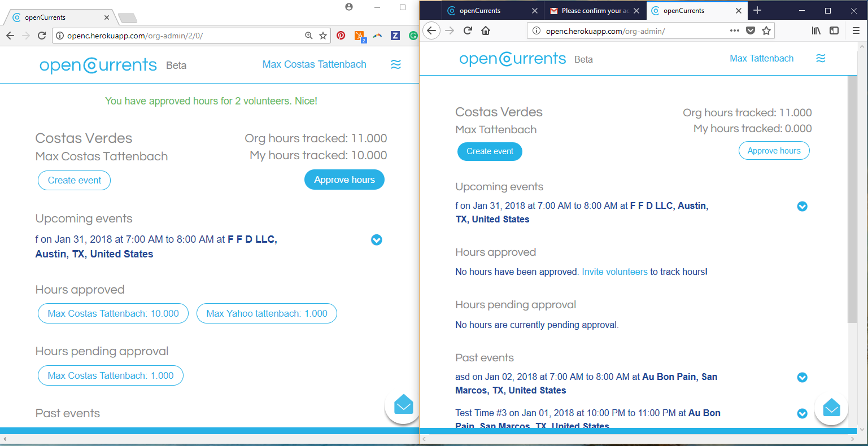
Task: Open the Chrome user profile icon
Action: (349, 7)
